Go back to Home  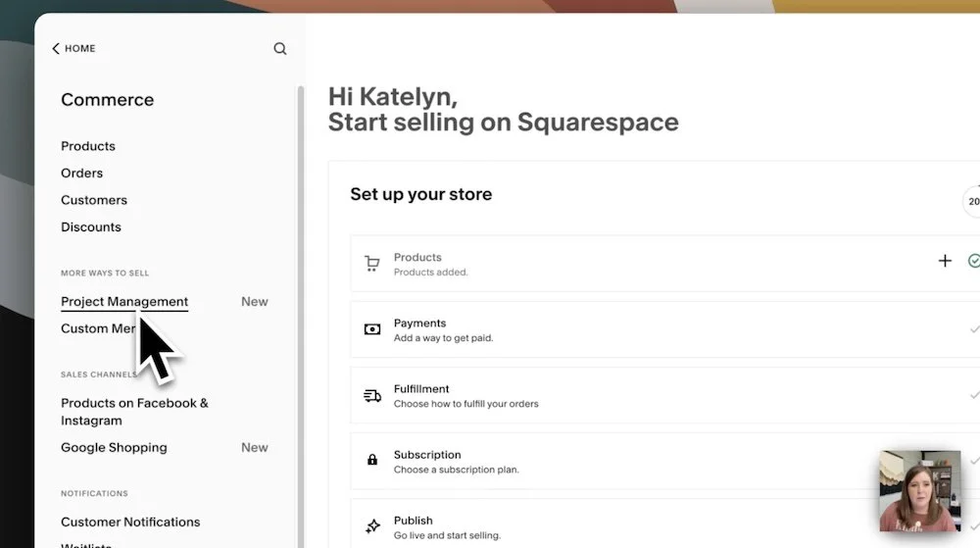tap(73, 48)
